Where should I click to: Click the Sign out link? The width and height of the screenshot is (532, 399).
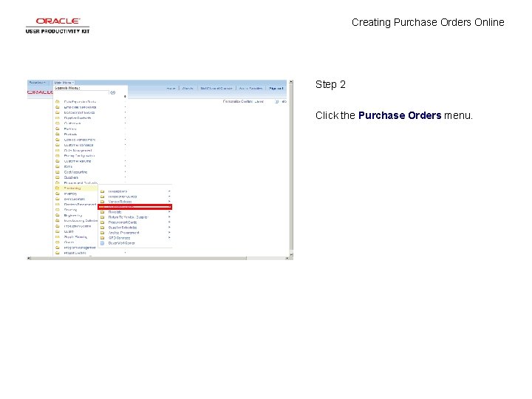(x=276, y=88)
